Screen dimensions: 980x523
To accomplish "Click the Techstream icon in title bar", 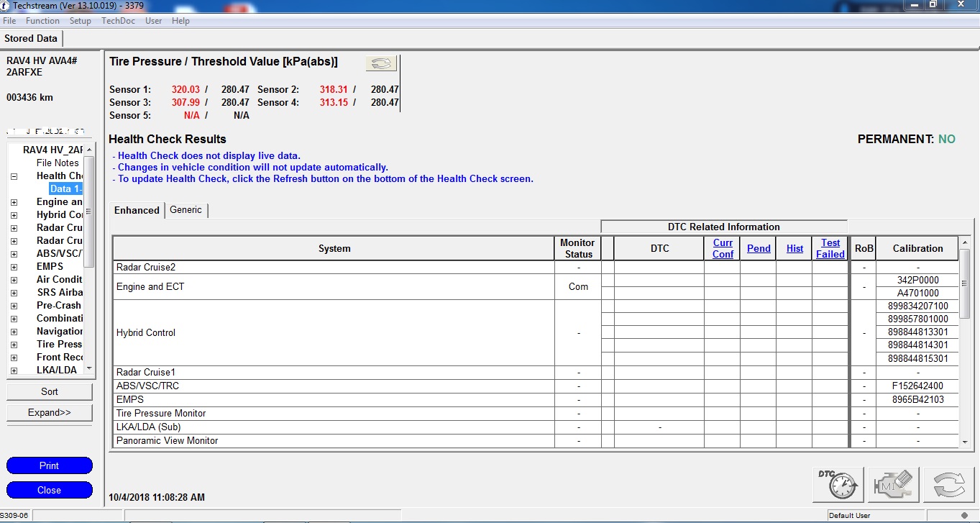I will 6,6.
